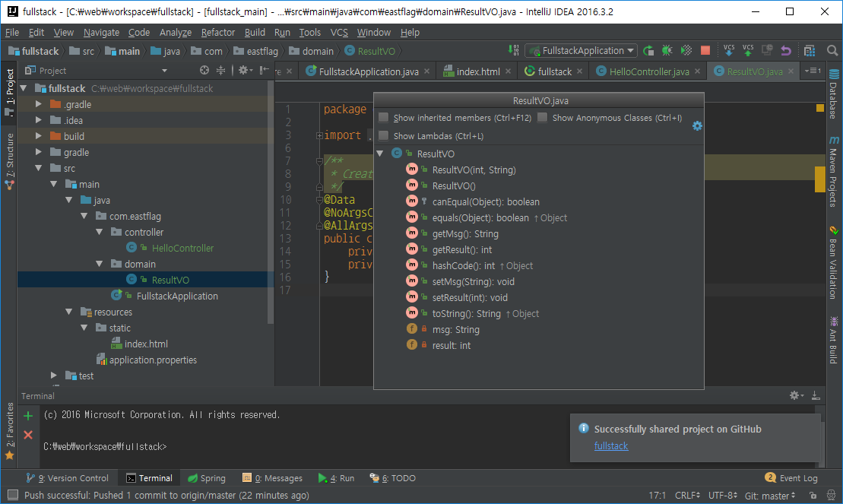Start debugging with the bug icon
This screenshot has width=843, height=504.
point(667,51)
